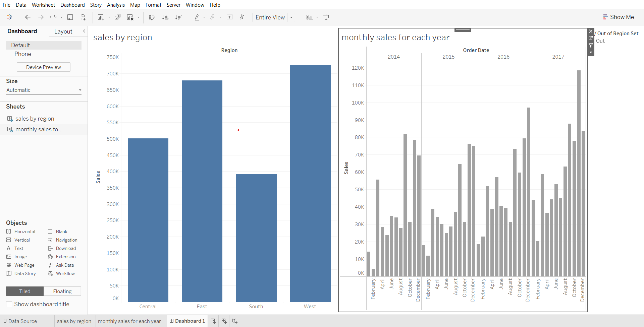The height and width of the screenshot is (327, 644).
Task: Select Tiled object placement
Action: pyautogui.click(x=25, y=291)
